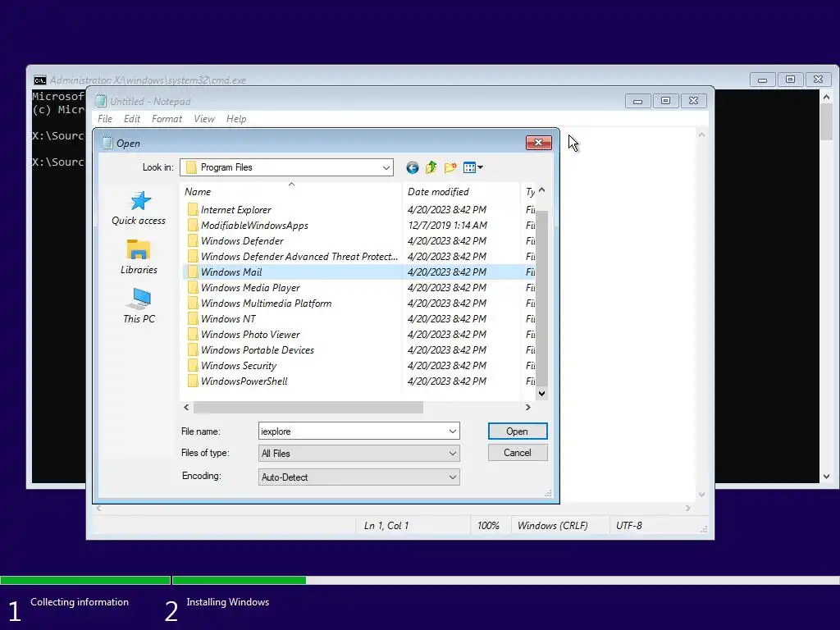Click the cmd.exe window title bar icon

coord(39,80)
